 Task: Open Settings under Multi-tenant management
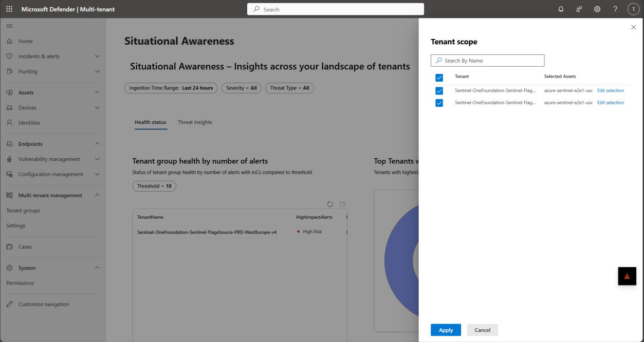[16, 225]
